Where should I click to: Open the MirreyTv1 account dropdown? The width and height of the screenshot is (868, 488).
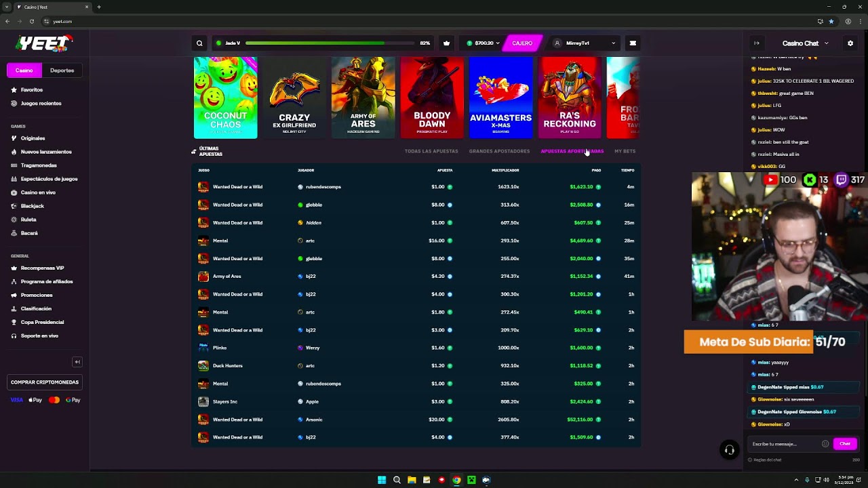click(585, 43)
